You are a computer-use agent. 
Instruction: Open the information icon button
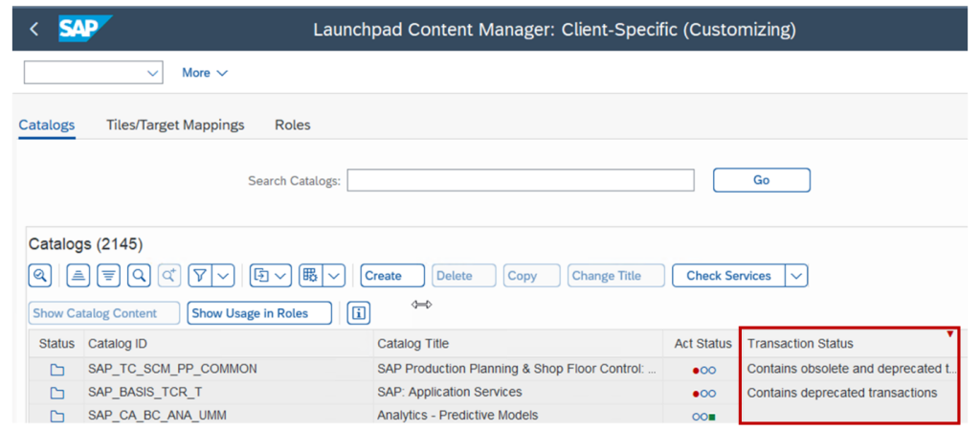point(359,313)
